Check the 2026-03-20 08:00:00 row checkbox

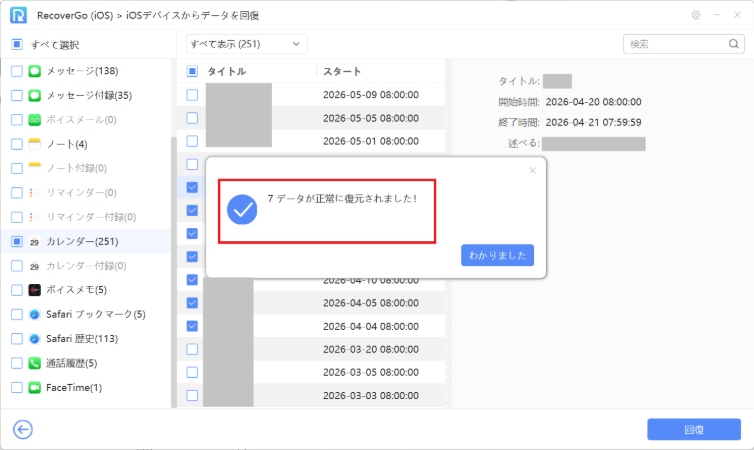click(x=192, y=349)
